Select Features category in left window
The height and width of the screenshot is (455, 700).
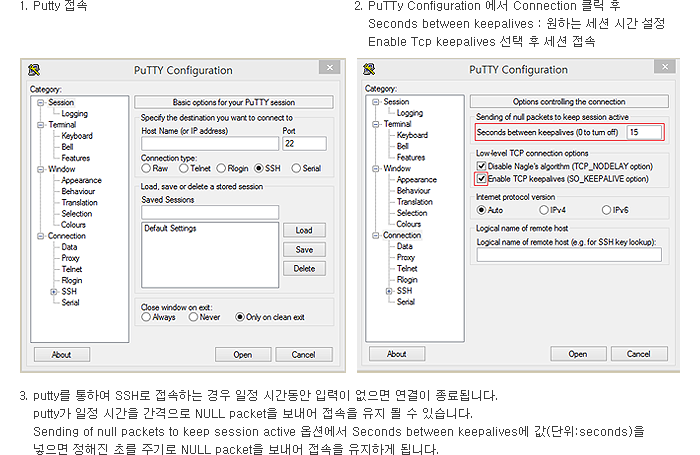coord(75,159)
